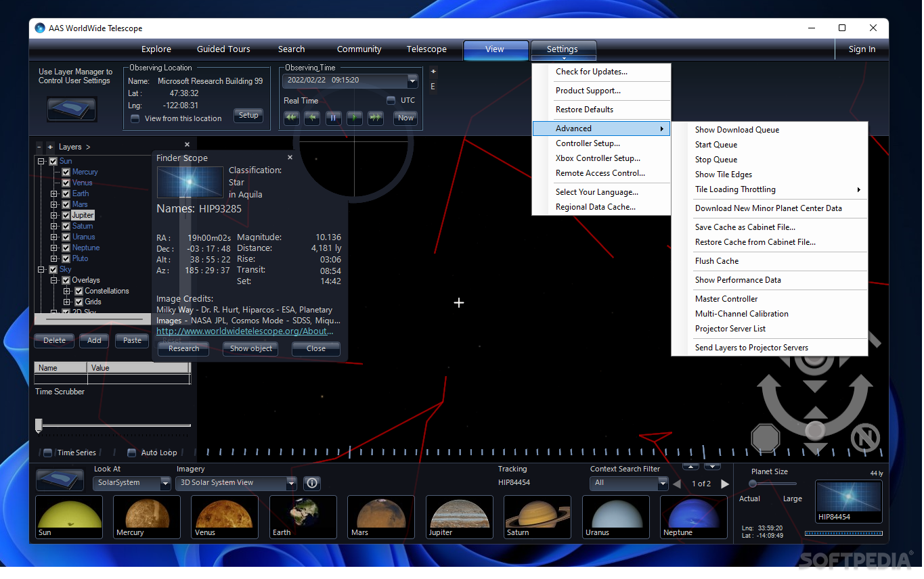The image size is (924, 579).
Task: Collapse the Sun tree node
Action: (x=41, y=161)
